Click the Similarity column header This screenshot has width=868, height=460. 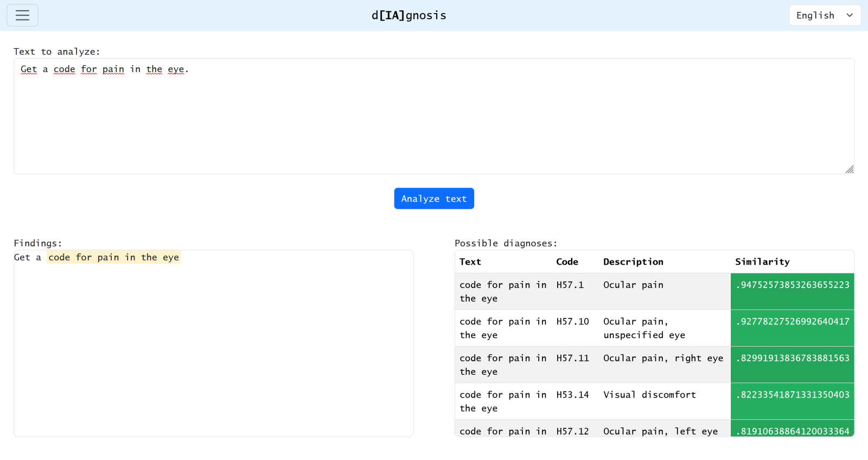click(x=762, y=261)
